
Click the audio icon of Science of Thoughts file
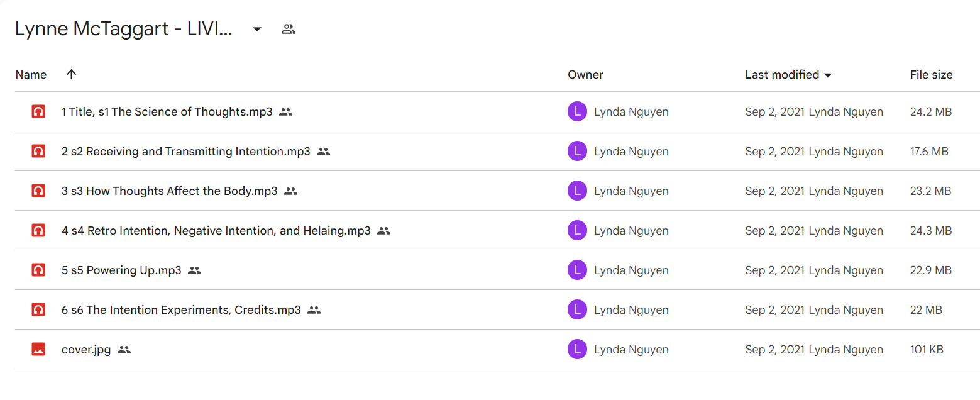tap(38, 112)
